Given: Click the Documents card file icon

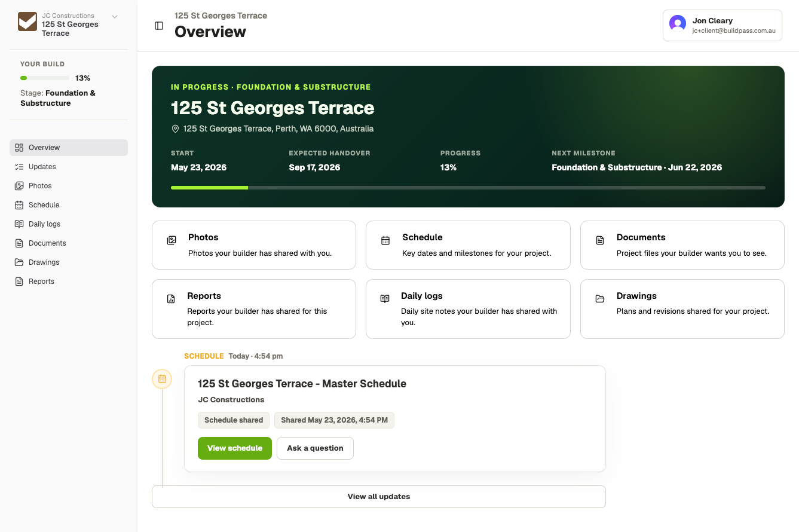Looking at the screenshot, I should coord(600,240).
